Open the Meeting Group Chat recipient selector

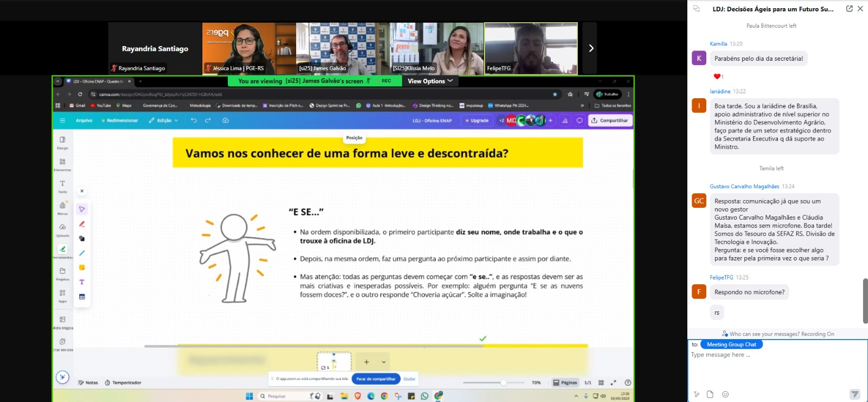[731, 344]
